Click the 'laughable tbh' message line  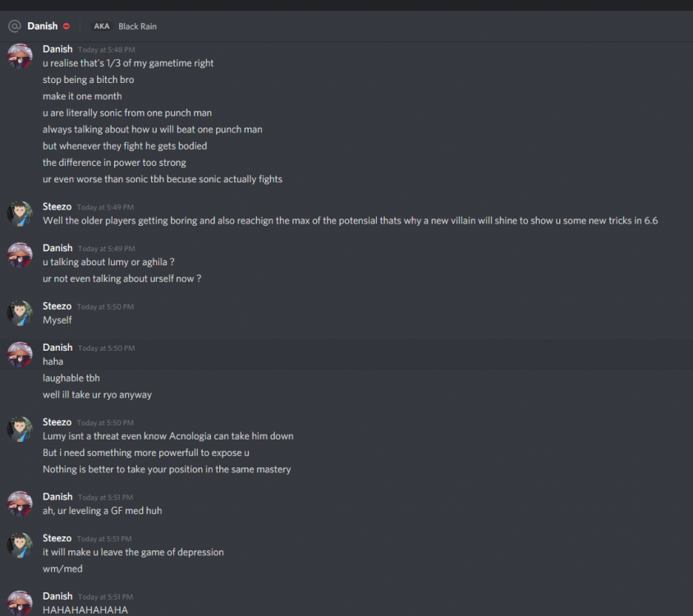[71, 378]
